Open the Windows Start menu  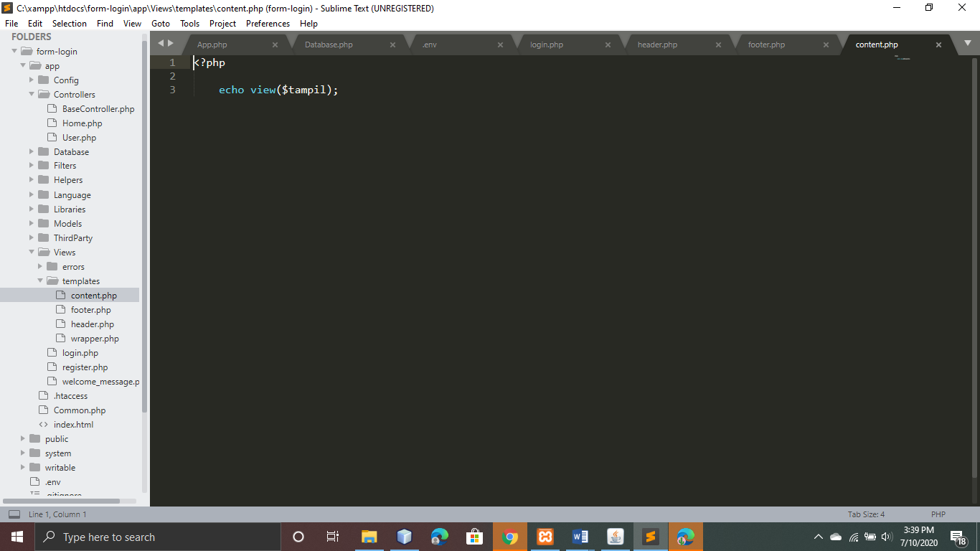pyautogui.click(x=17, y=537)
